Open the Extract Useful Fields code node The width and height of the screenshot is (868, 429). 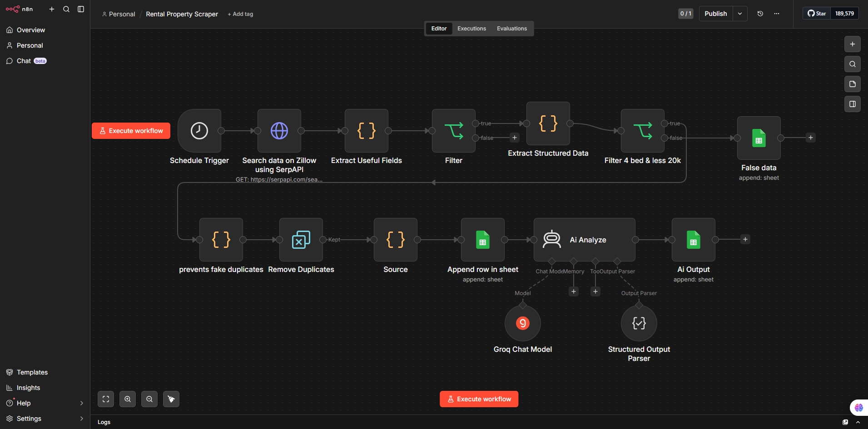pos(367,131)
